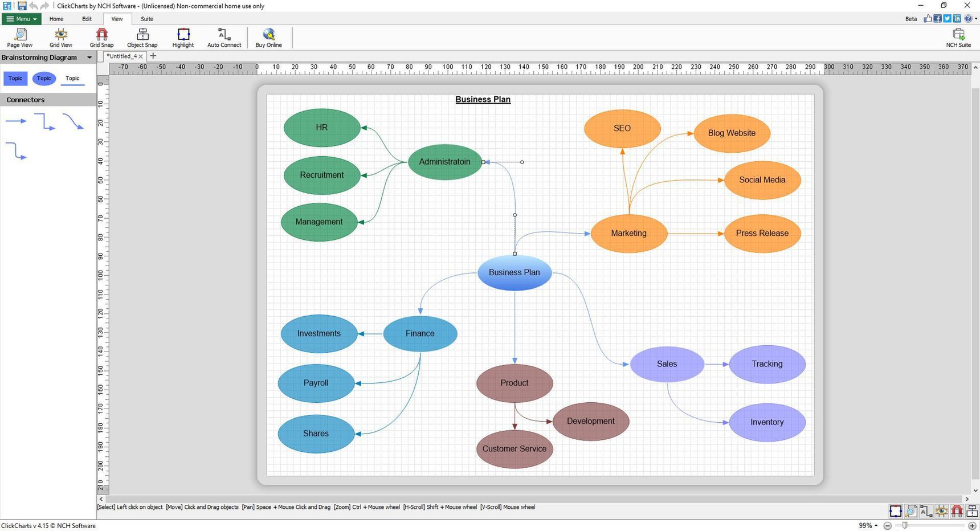Open the dropdown arrow beside help icon
This screenshot has height=531, width=980.
[975, 19]
